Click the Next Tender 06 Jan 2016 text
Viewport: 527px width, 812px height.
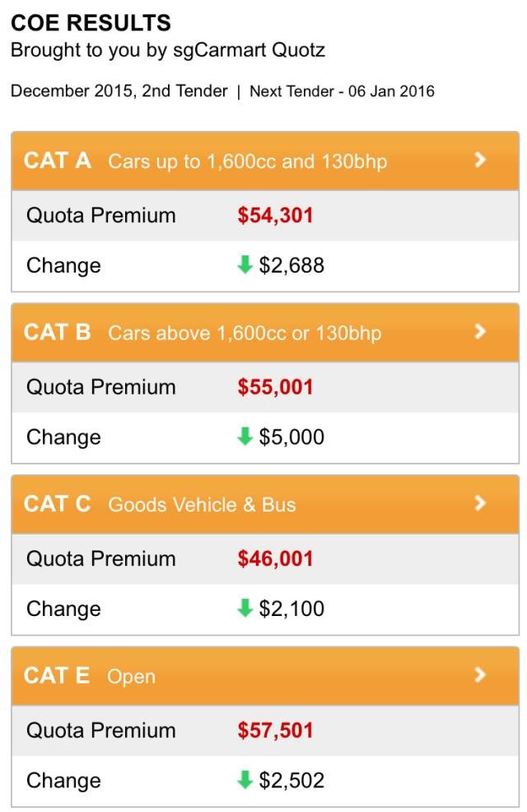[x=342, y=91]
